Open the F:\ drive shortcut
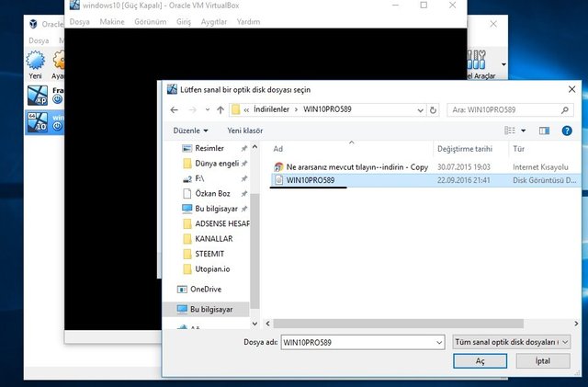 point(199,178)
